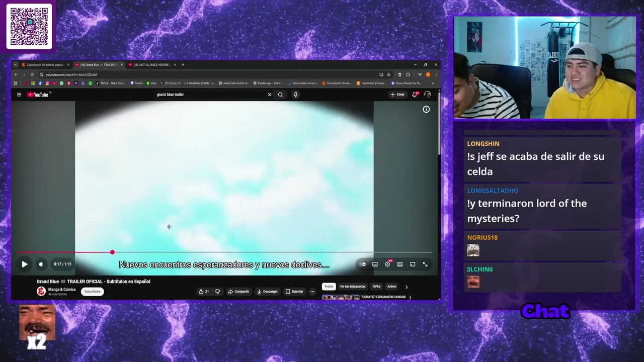Show more filter chips with arrow

pyautogui.click(x=407, y=287)
